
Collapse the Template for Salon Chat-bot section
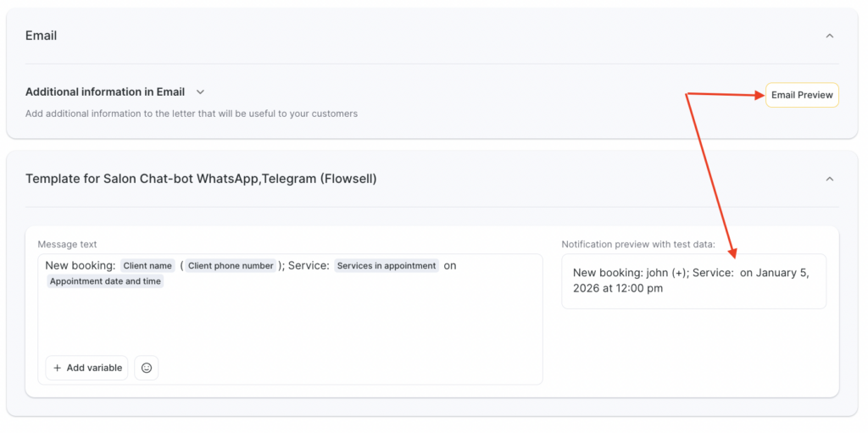point(829,179)
